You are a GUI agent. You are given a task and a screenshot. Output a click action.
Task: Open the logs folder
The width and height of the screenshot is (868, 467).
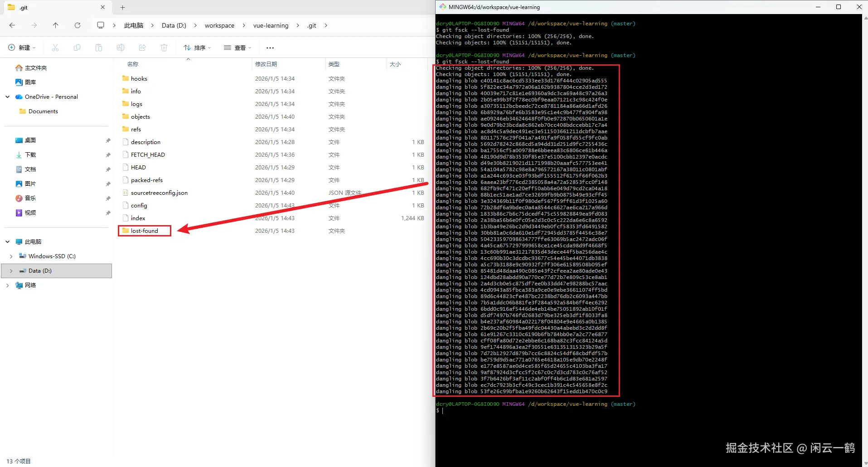pos(136,104)
